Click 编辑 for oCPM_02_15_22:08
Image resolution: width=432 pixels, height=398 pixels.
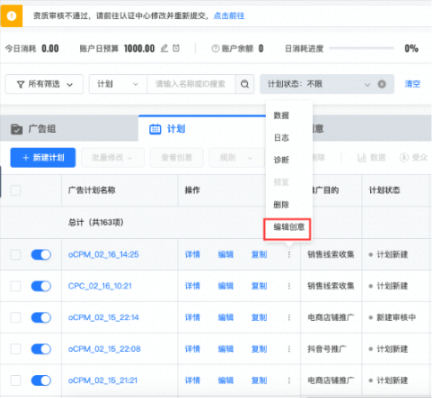[x=226, y=349]
